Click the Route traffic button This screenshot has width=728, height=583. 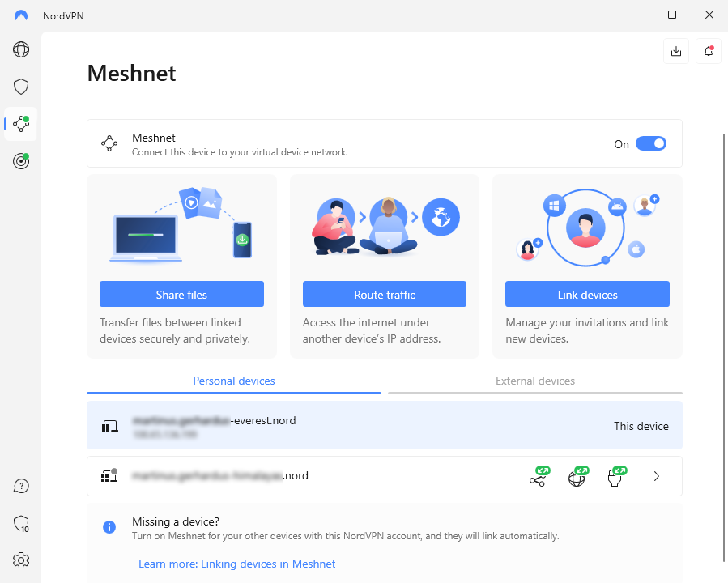pyautogui.click(x=384, y=293)
